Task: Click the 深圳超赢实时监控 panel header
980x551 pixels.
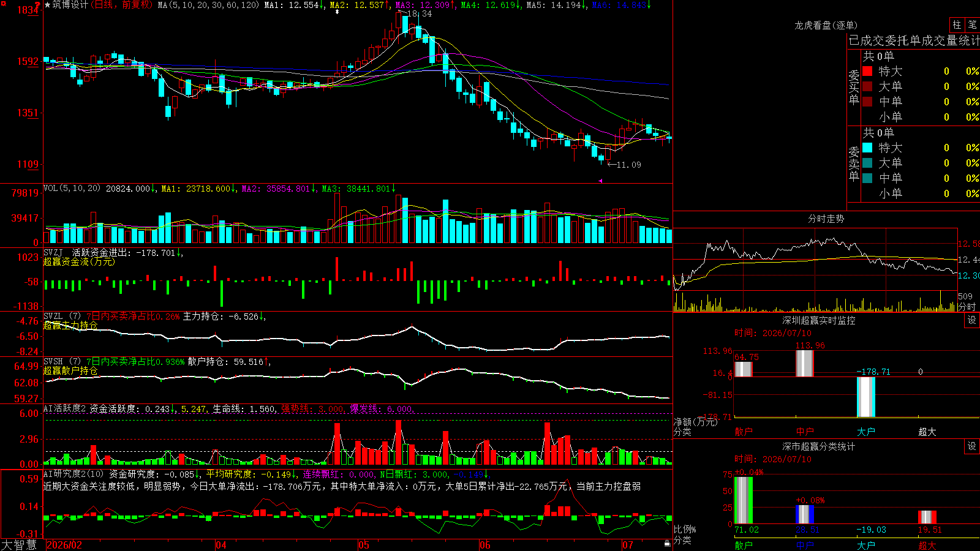Action: pos(818,320)
